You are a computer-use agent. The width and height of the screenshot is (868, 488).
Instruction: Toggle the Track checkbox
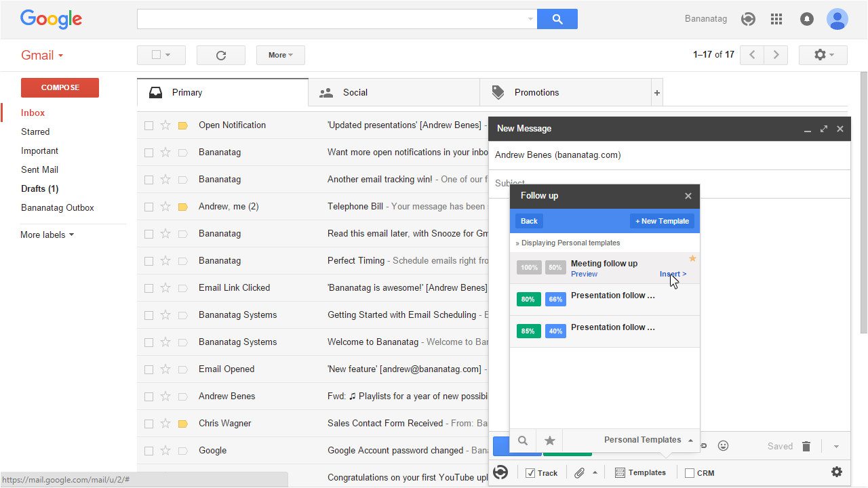point(530,473)
